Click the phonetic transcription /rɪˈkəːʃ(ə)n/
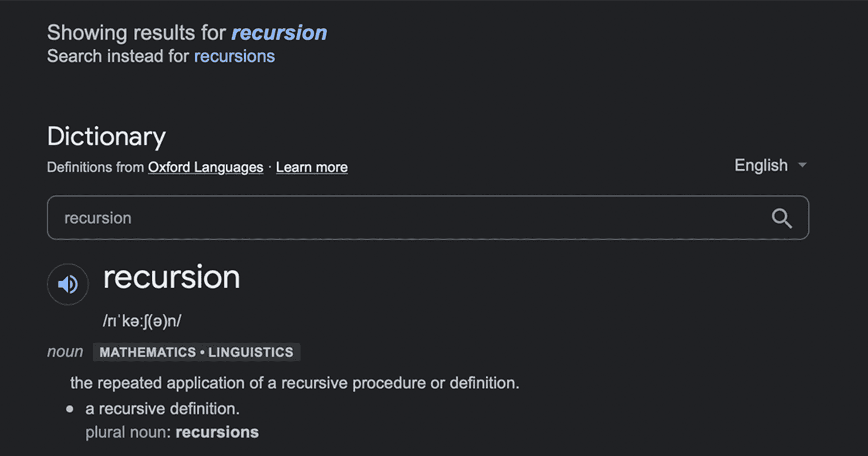The height and width of the screenshot is (456, 868). coord(142,321)
